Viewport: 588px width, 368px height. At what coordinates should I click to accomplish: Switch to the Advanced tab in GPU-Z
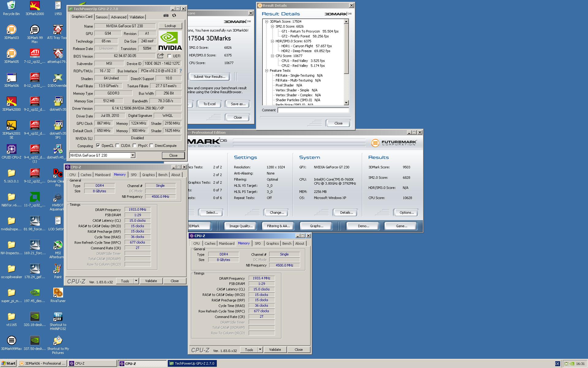(x=119, y=17)
